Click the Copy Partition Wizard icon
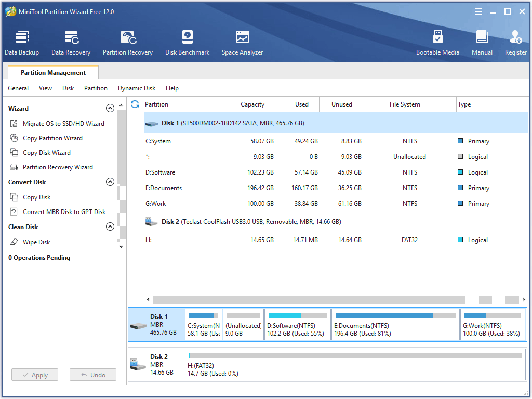Screen dimensions: 532x399 [14, 138]
